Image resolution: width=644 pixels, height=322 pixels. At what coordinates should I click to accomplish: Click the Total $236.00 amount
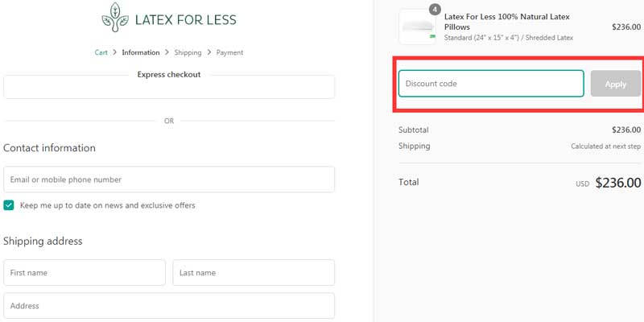(x=618, y=183)
